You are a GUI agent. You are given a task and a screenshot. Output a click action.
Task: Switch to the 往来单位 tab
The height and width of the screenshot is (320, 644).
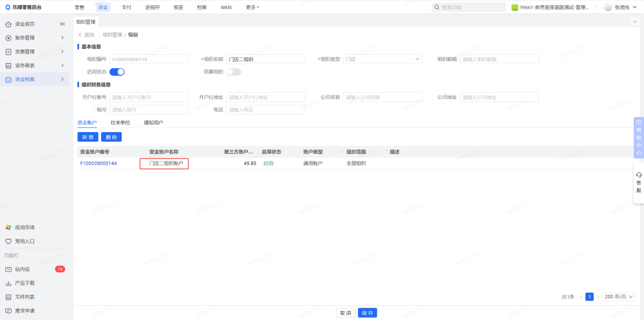click(120, 122)
